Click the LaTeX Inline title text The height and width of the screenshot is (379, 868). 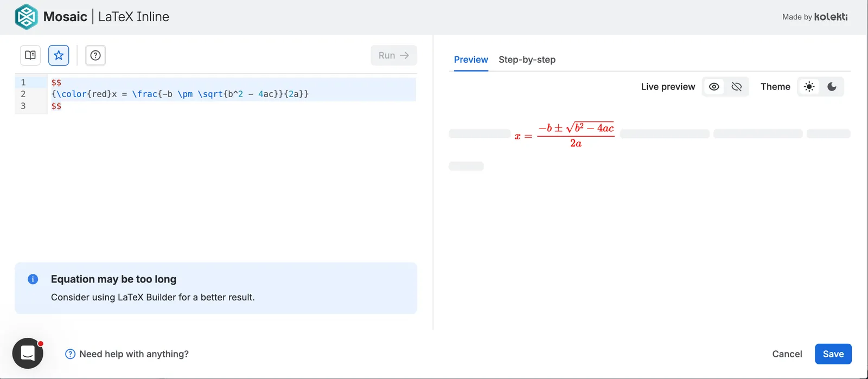point(133,17)
